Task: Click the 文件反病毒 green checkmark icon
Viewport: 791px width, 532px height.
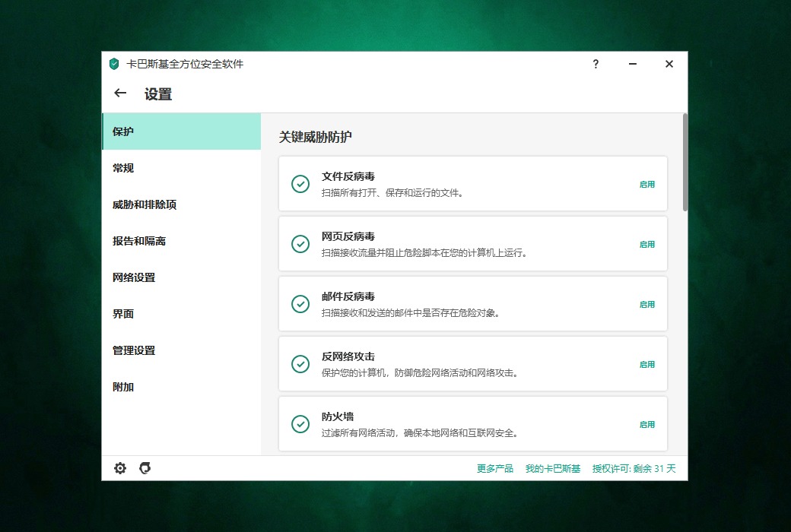Action: 300,184
